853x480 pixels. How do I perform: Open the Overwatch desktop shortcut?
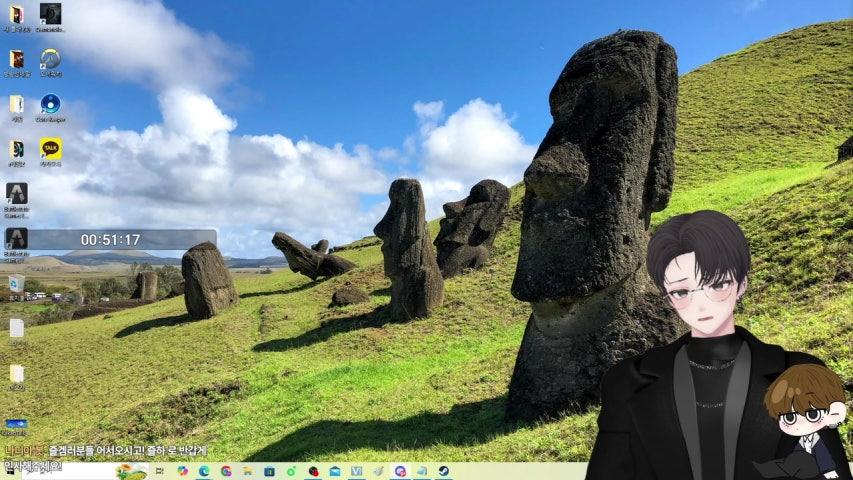point(50,58)
